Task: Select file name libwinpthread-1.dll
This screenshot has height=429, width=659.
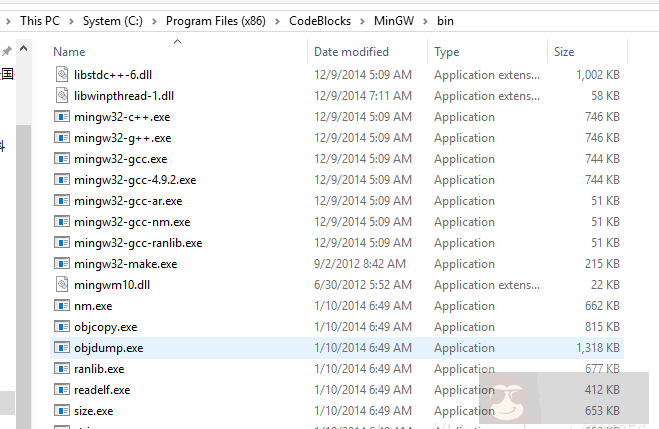Action: click(x=124, y=96)
